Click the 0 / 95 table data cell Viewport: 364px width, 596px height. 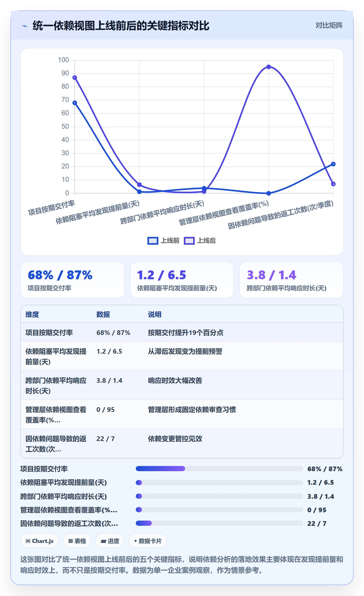pos(106,410)
